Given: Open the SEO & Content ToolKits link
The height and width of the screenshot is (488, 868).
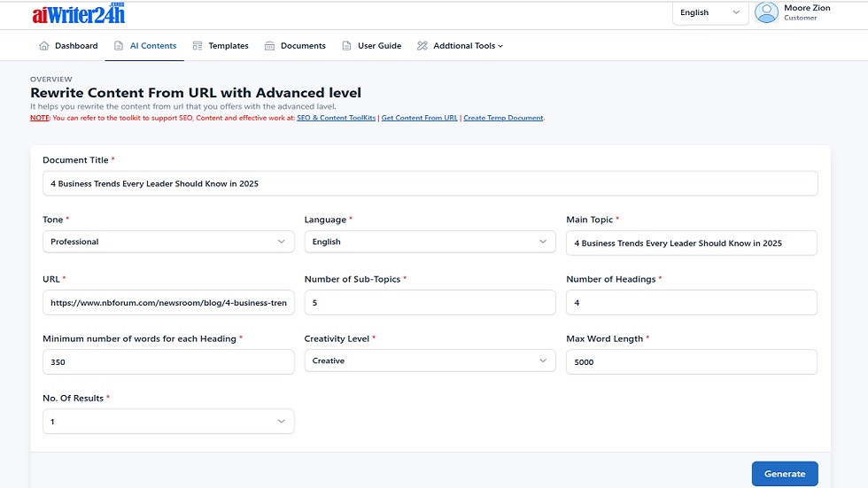Looking at the screenshot, I should [337, 118].
